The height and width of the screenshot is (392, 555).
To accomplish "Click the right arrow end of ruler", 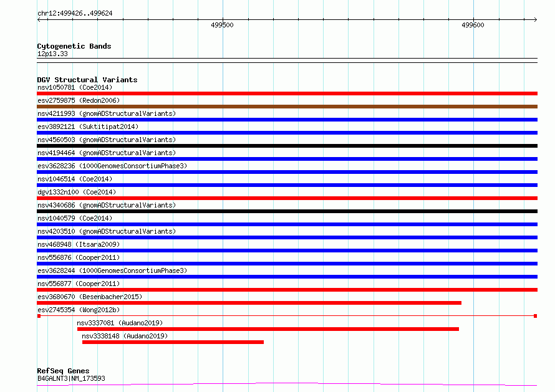I will click(535, 19).
